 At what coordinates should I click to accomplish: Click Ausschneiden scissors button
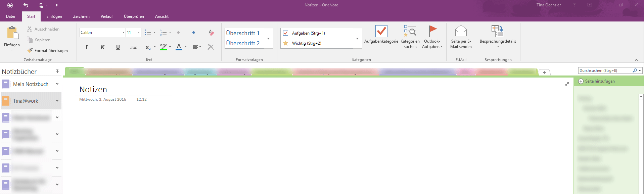click(x=43, y=29)
